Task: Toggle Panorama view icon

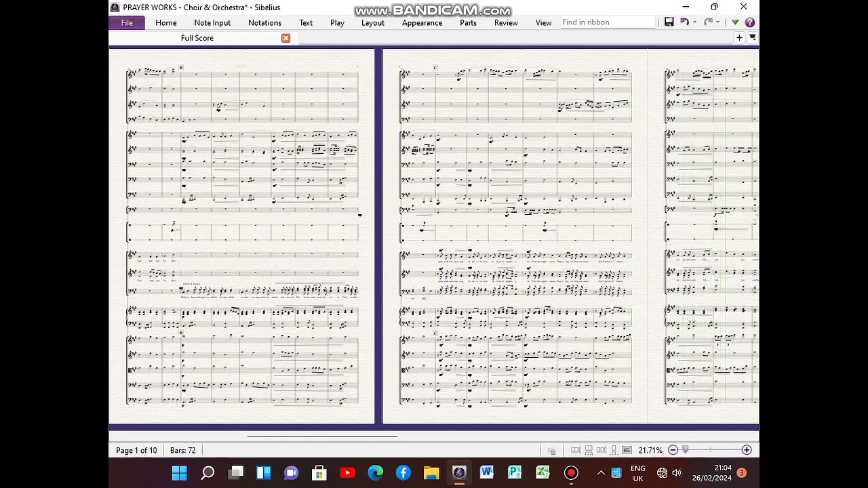Action: (627, 450)
